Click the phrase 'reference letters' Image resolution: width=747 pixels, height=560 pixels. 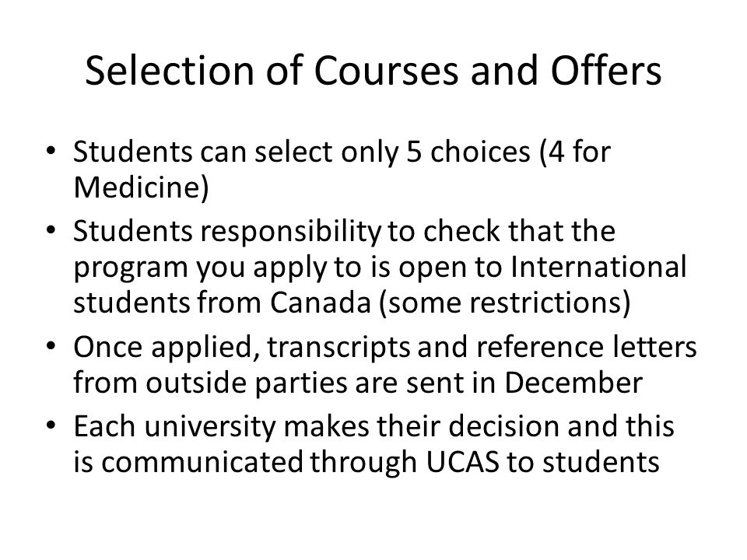(x=587, y=347)
